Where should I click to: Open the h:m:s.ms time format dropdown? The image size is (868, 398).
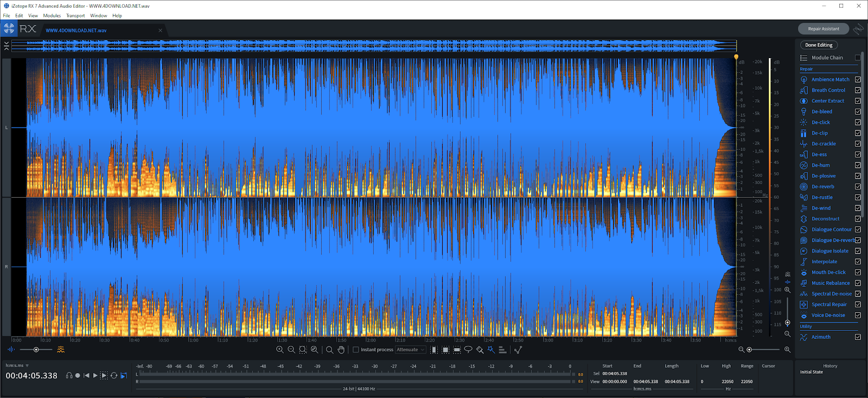point(17,365)
